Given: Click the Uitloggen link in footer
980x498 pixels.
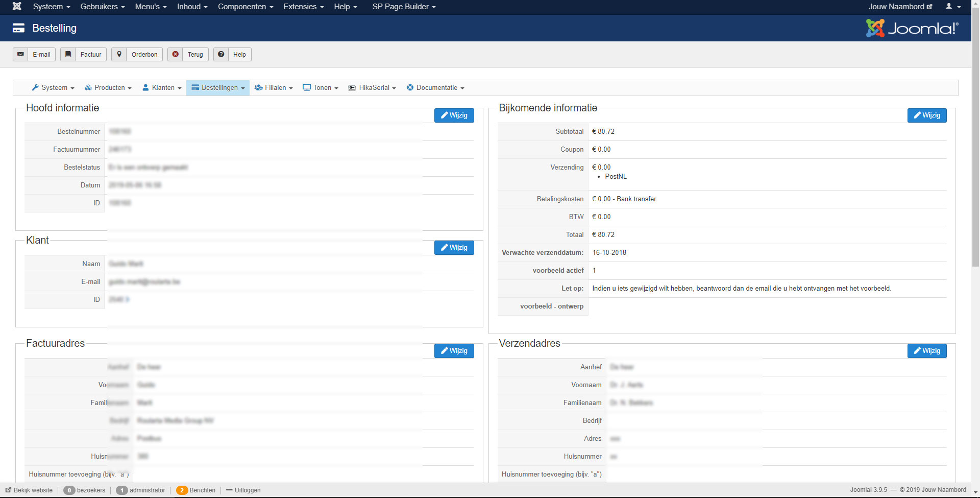Looking at the screenshot, I should pyautogui.click(x=248, y=490).
